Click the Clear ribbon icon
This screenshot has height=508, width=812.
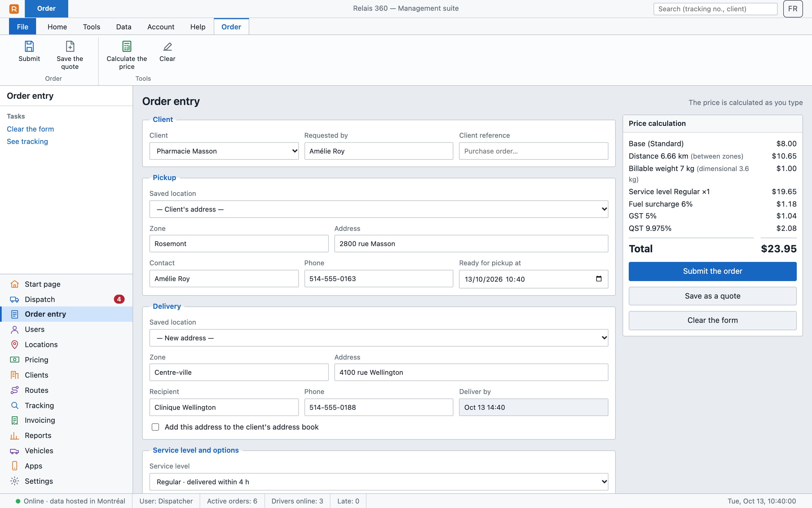[167, 47]
